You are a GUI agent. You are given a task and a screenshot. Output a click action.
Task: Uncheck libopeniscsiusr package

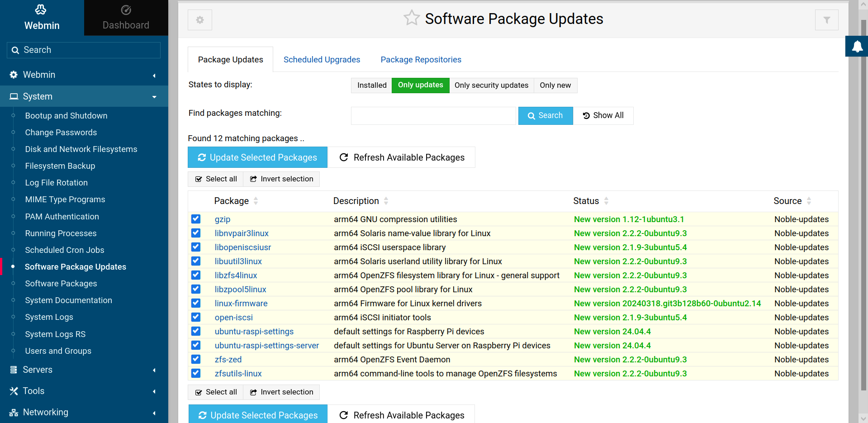(196, 247)
